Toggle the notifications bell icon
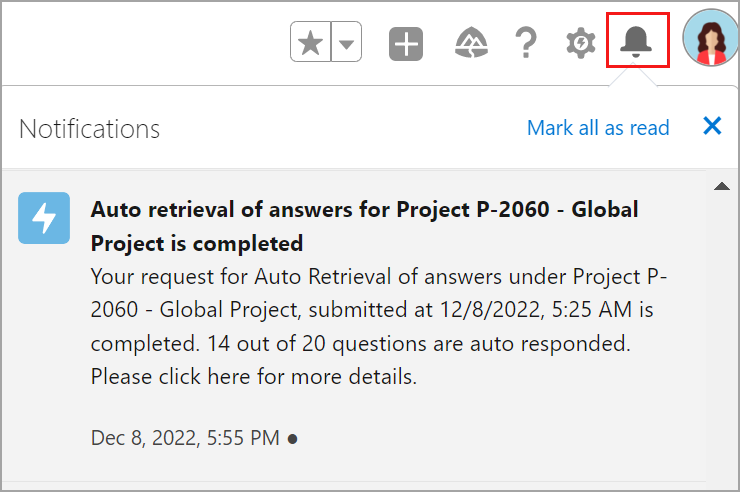The image size is (740, 492). (x=636, y=42)
